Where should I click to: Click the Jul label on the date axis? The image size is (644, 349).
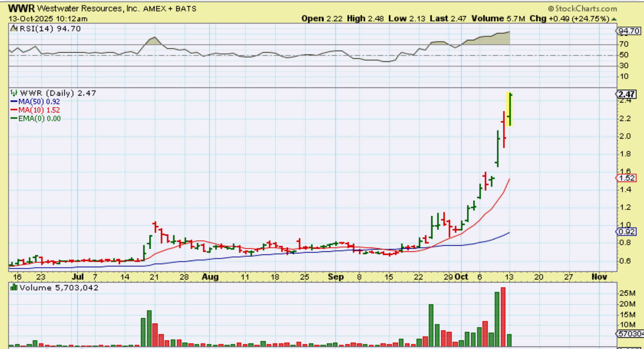point(78,277)
